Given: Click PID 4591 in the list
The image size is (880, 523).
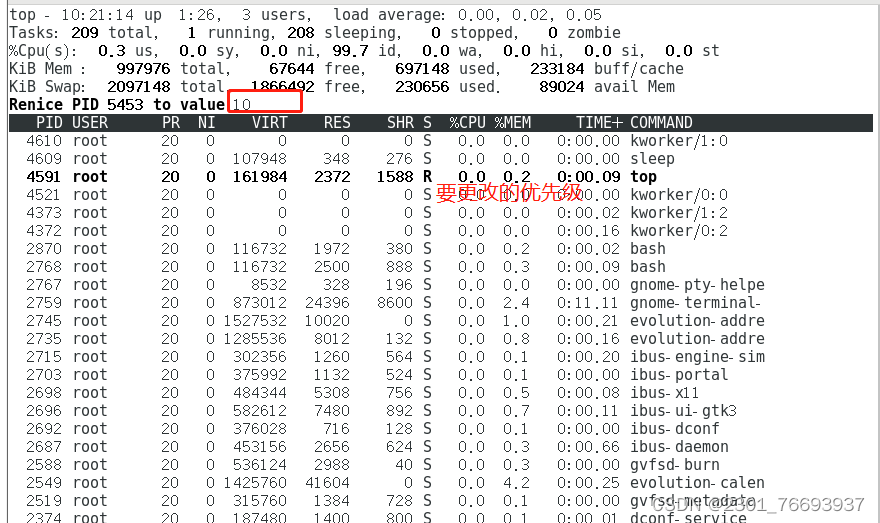Looking at the screenshot, I should (44, 176).
